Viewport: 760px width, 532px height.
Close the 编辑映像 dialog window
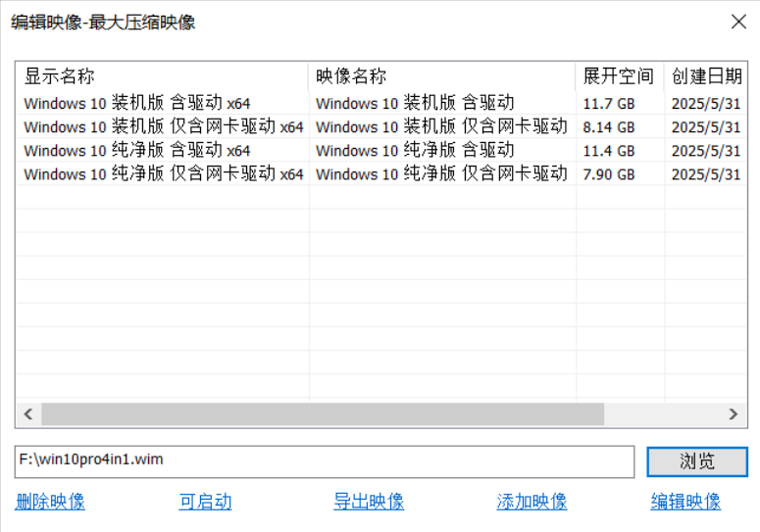point(738,22)
